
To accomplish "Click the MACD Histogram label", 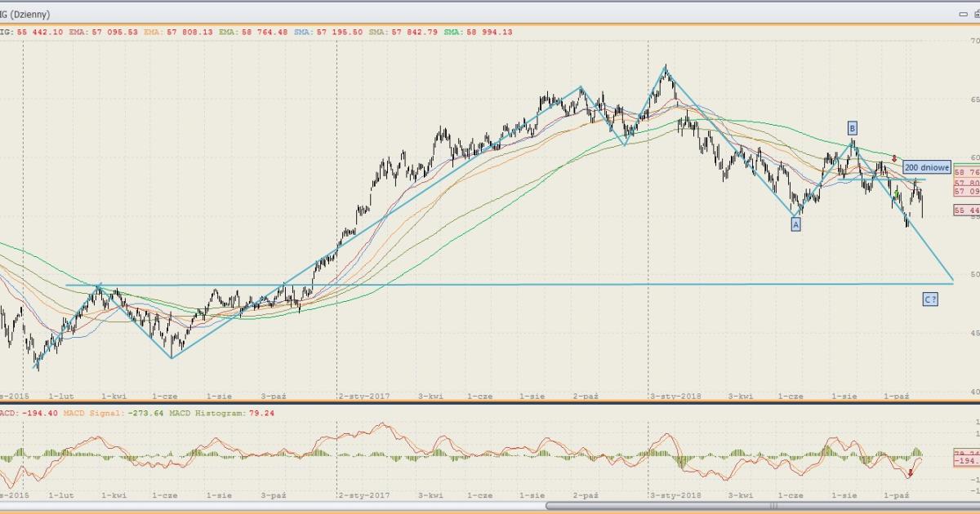I will [210, 414].
